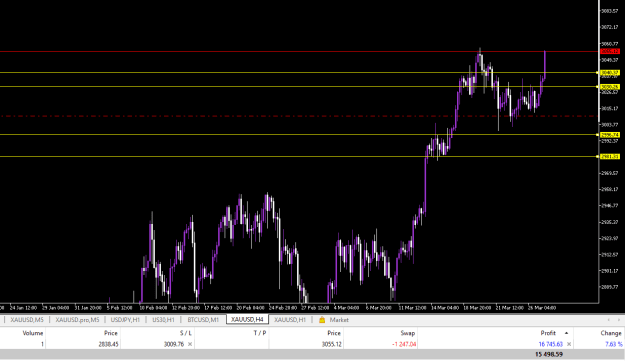625x361 pixels.
Task: Click the stop loss value 3009.76
Action: click(173, 344)
